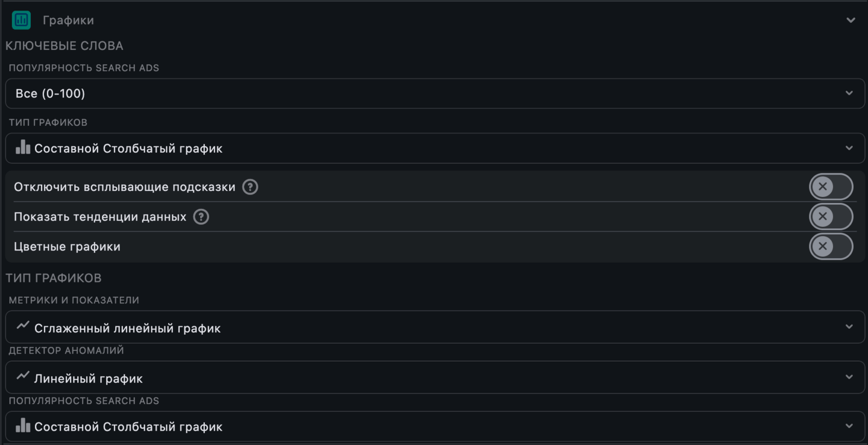Click the Графики section title
This screenshot has width=868, height=445.
click(x=68, y=20)
